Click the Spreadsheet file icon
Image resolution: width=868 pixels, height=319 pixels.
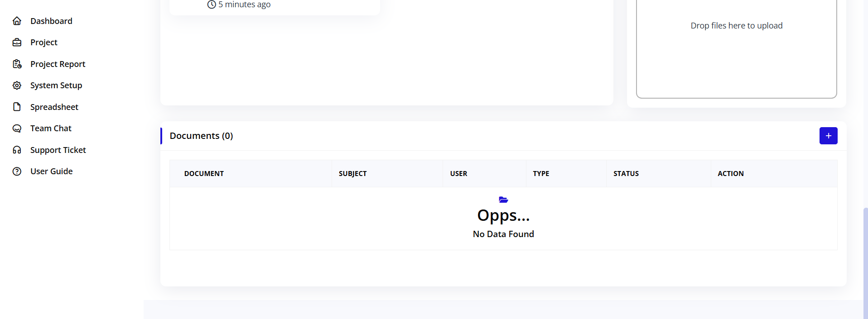tap(17, 107)
